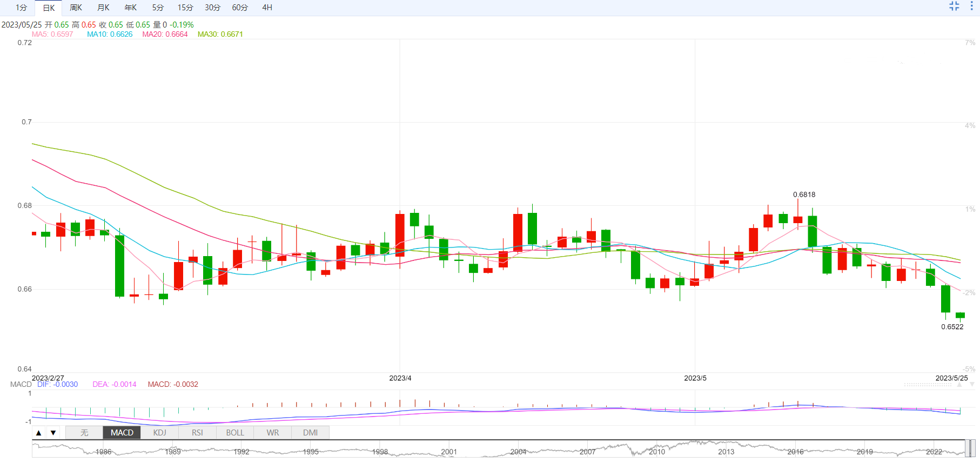980x476 pixels.
Task: Click the 2023/2/27 start date label
Action: click(x=48, y=378)
